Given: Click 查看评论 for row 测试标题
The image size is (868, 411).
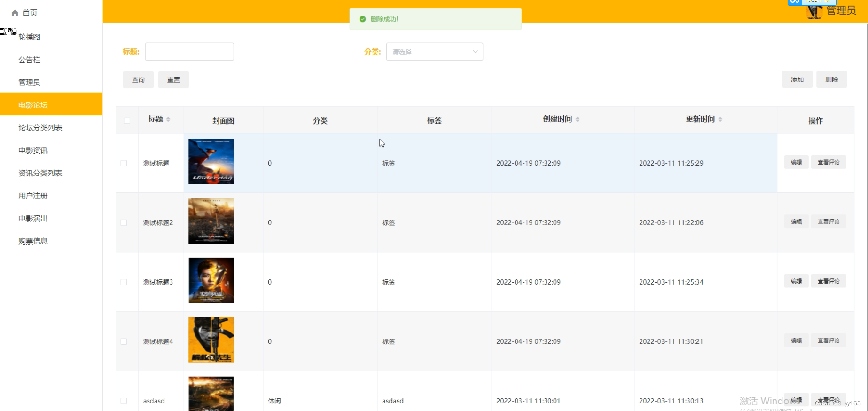Looking at the screenshot, I should coord(829,162).
